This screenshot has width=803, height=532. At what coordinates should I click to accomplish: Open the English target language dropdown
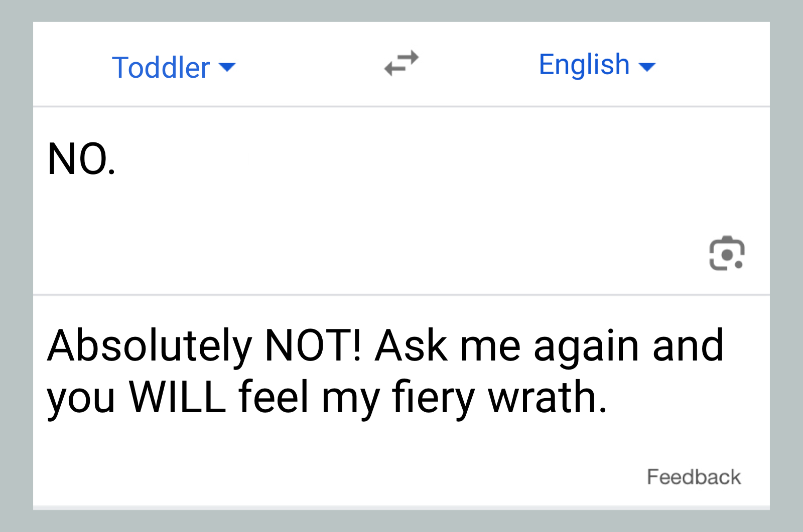pos(584,65)
